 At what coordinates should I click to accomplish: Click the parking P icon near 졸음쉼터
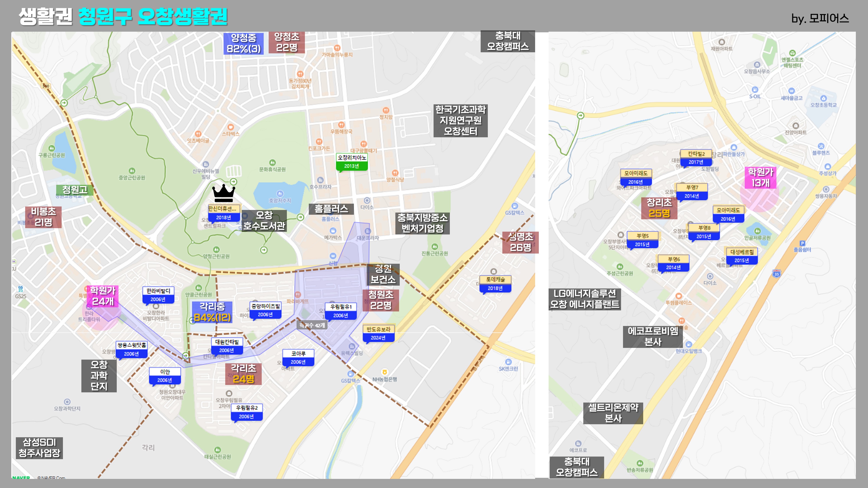click(802, 243)
